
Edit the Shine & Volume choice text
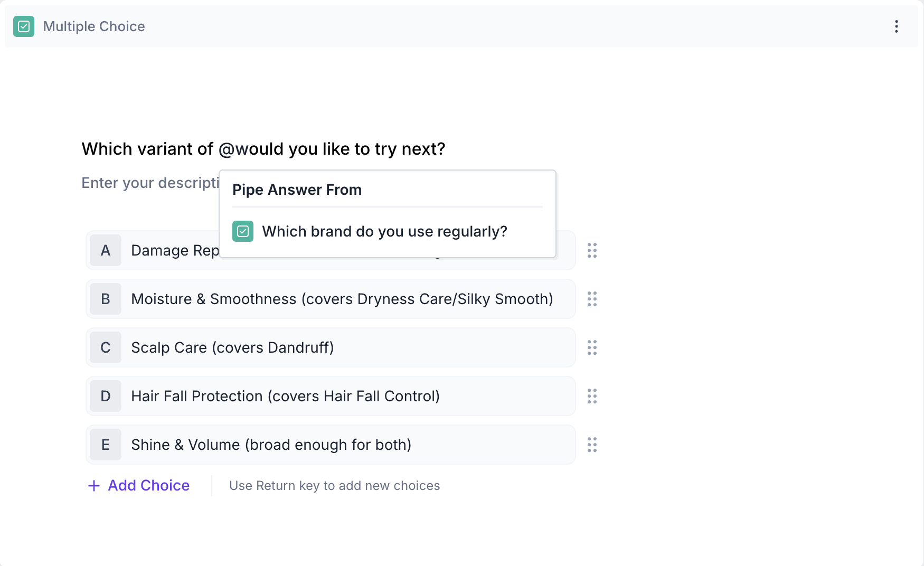coord(271,445)
